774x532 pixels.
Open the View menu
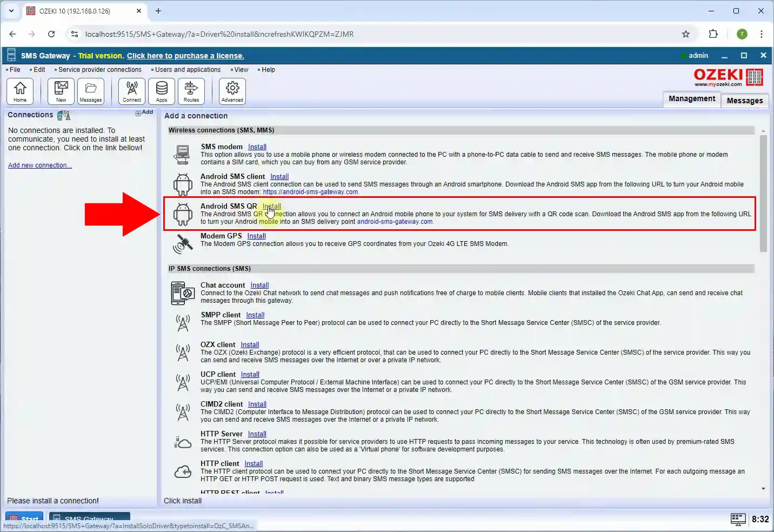(241, 70)
